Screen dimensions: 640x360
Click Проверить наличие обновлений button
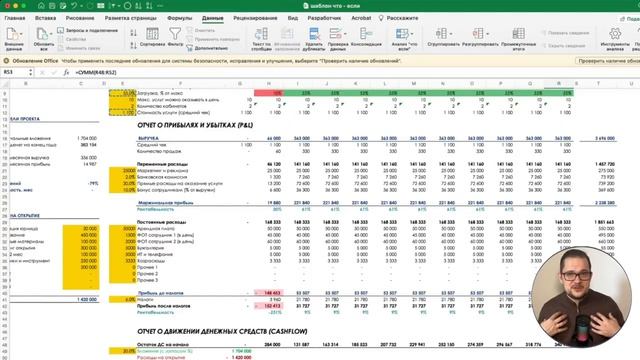pos(607,61)
